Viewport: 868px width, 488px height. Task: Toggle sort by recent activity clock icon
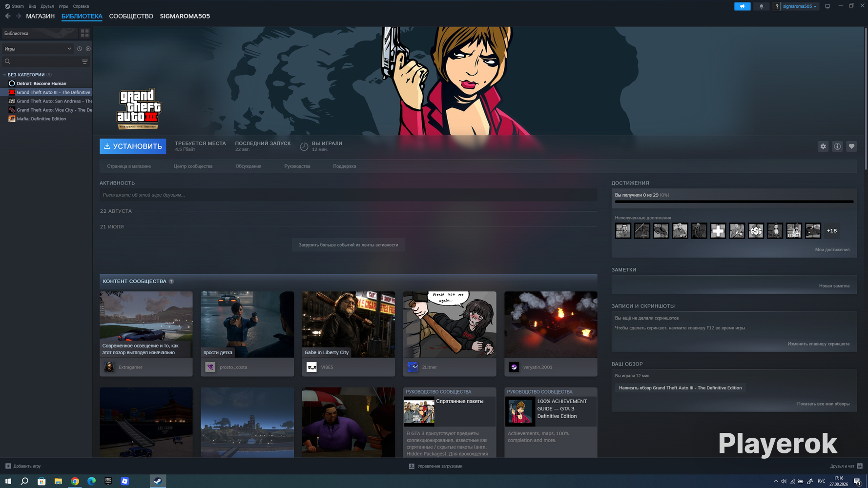click(80, 49)
